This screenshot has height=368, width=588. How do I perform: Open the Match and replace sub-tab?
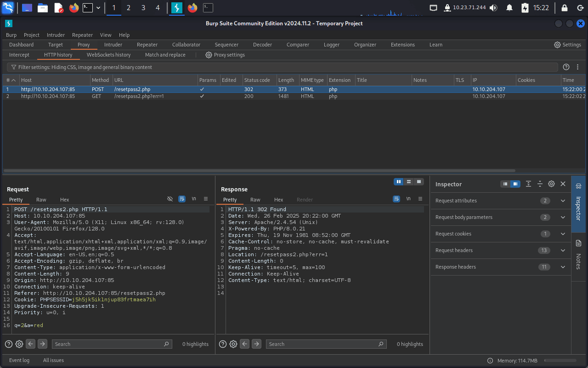pos(165,55)
